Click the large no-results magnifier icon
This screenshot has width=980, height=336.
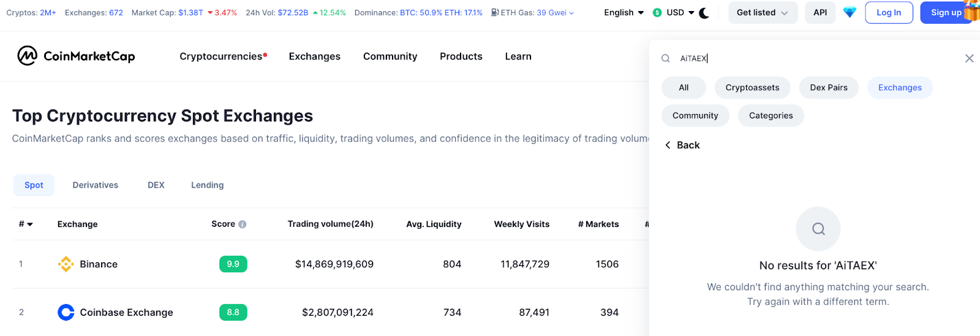point(818,229)
